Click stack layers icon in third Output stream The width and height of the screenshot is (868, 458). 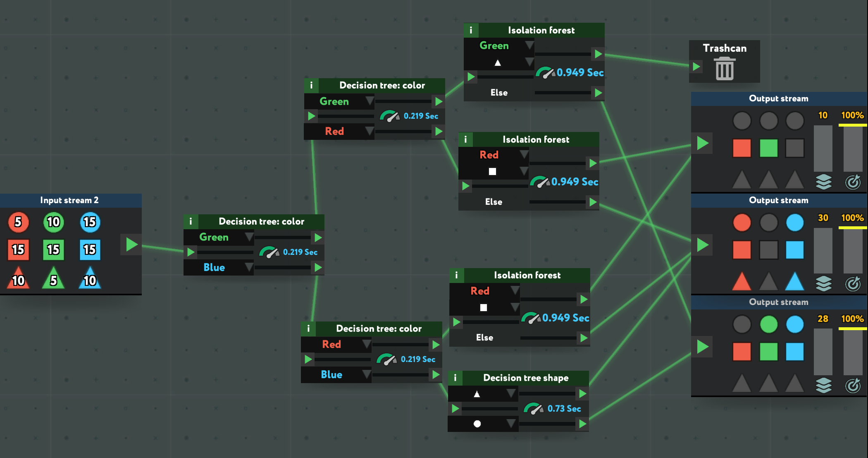823,385
